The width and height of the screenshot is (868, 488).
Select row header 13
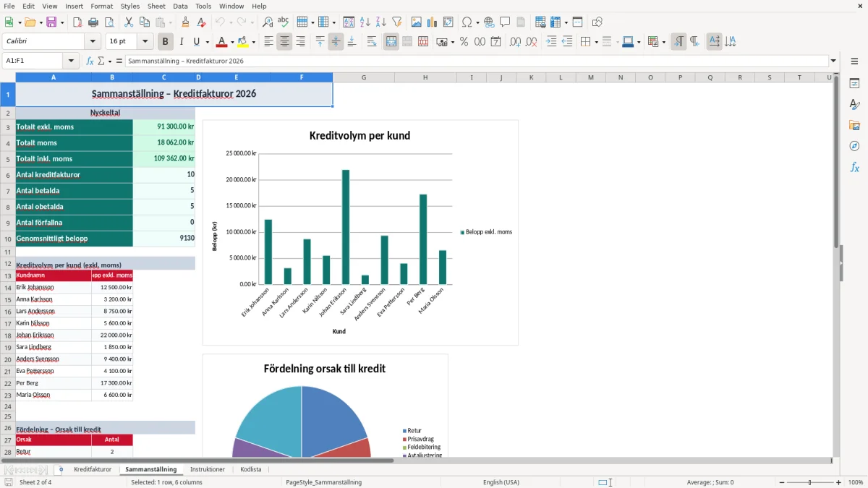click(x=8, y=275)
